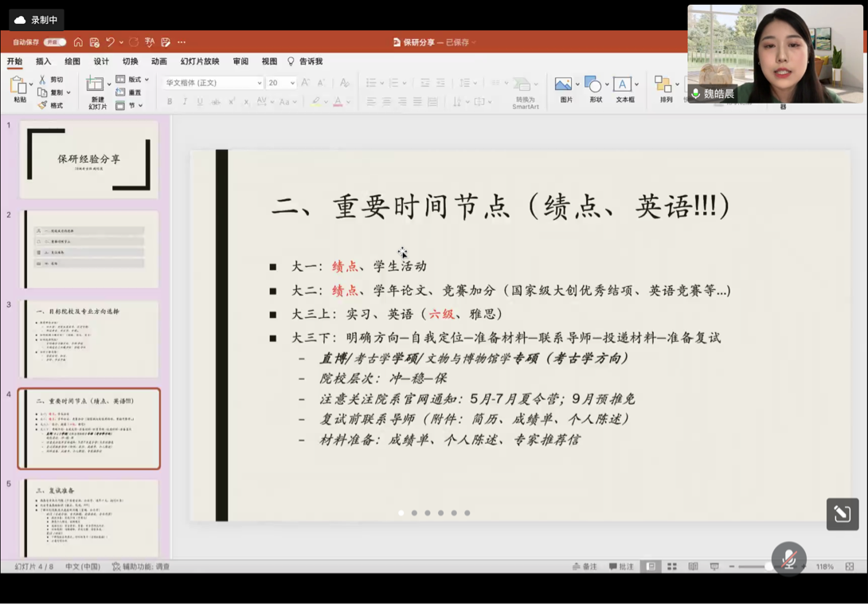Expand the font size 20 dropdown
The height and width of the screenshot is (604, 868).
[292, 83]
